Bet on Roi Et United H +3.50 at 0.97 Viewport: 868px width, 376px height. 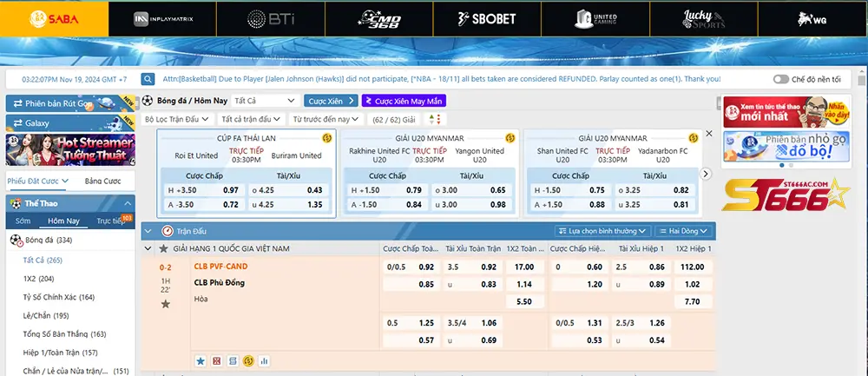coord(204,190)
